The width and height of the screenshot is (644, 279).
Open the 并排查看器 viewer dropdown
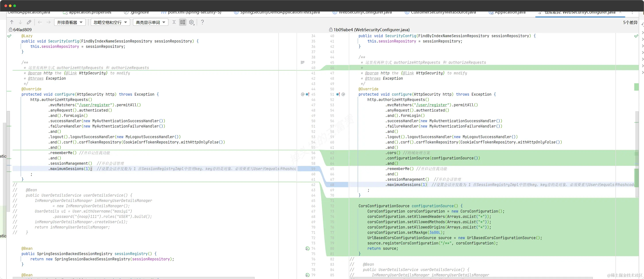click(x=70, y=22)
